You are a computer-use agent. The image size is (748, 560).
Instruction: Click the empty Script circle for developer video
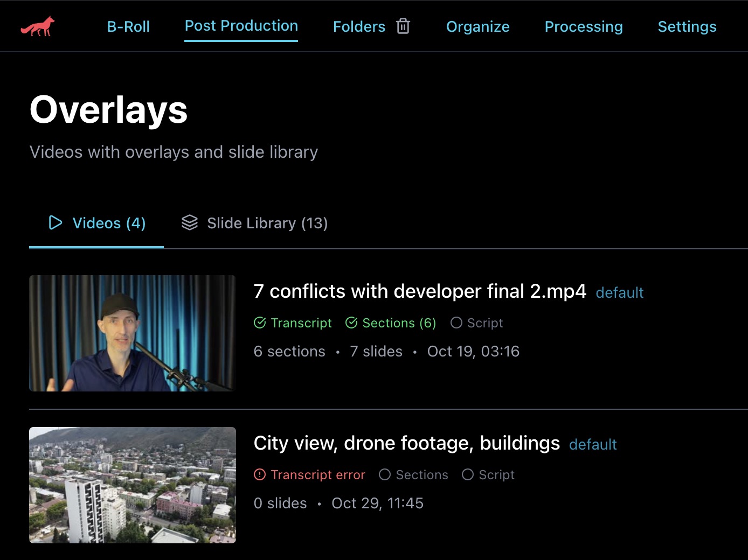pos(456,323)
